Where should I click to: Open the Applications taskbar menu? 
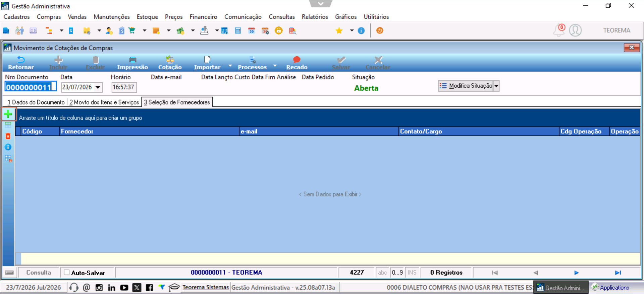(x=610, y=288)
